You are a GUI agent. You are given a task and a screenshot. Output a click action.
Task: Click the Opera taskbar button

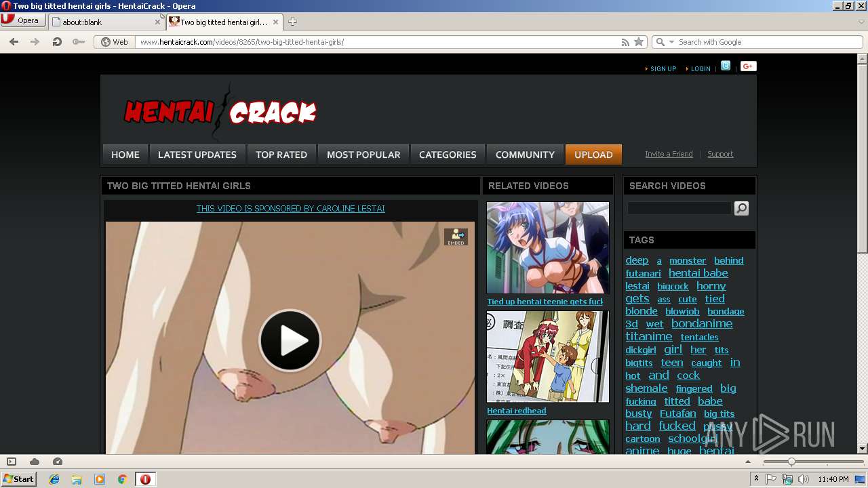pyautogui.click(x=145, y=479)
